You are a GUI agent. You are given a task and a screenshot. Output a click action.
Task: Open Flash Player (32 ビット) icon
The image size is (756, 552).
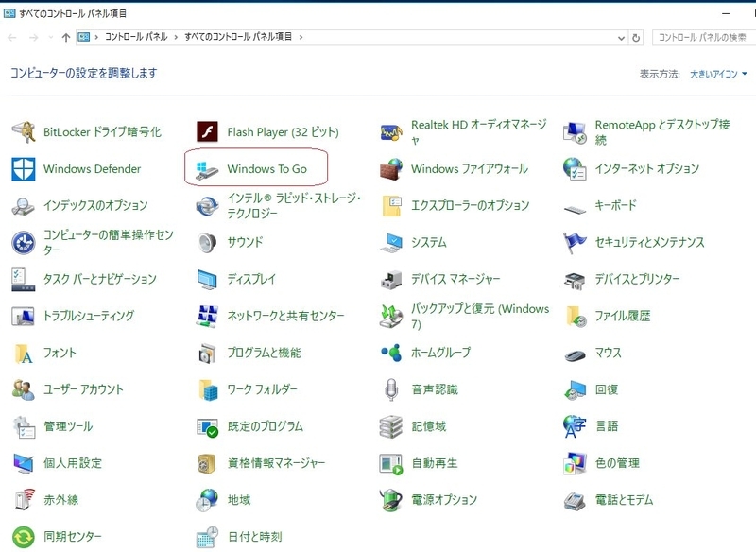coord(207,131)
